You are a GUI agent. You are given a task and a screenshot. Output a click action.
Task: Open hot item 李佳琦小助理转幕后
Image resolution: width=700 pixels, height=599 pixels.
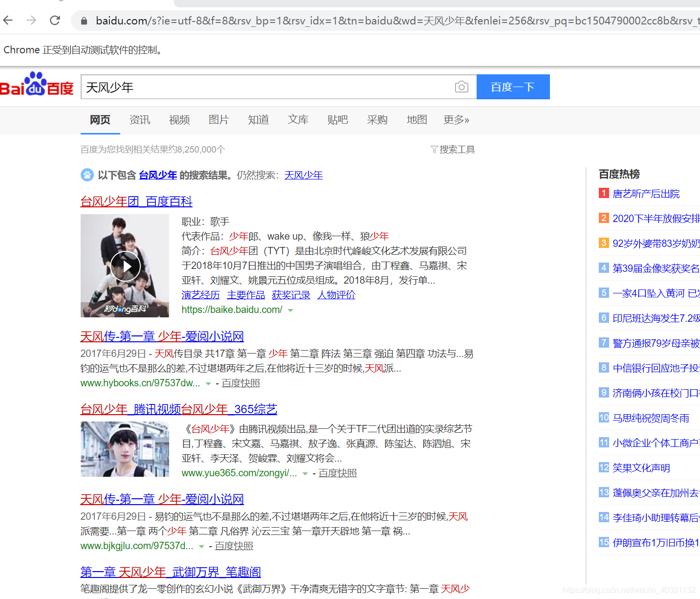tap(656, 518)
